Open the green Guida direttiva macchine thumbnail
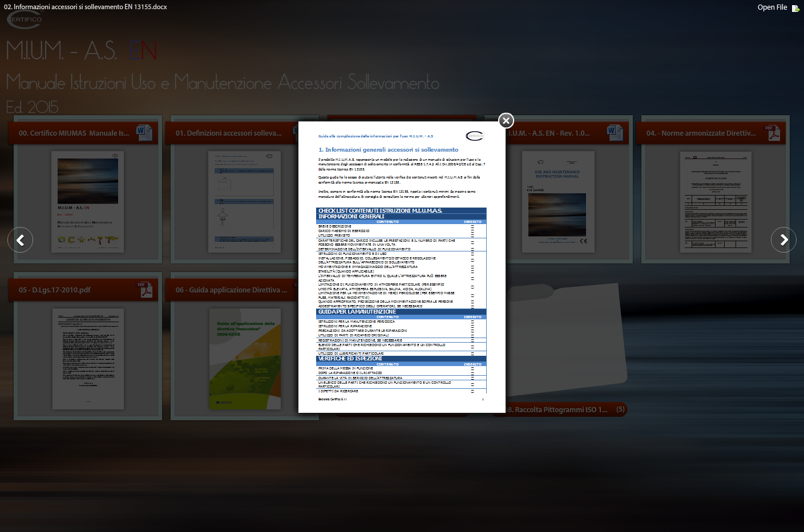The height and width of the screenshot is (532, 804). (245, 359)
